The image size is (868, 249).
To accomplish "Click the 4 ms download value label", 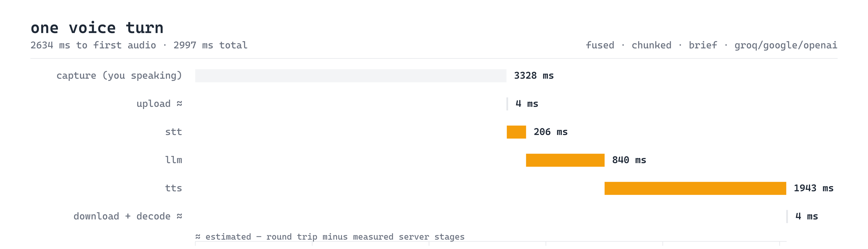I will coord(807,216).
